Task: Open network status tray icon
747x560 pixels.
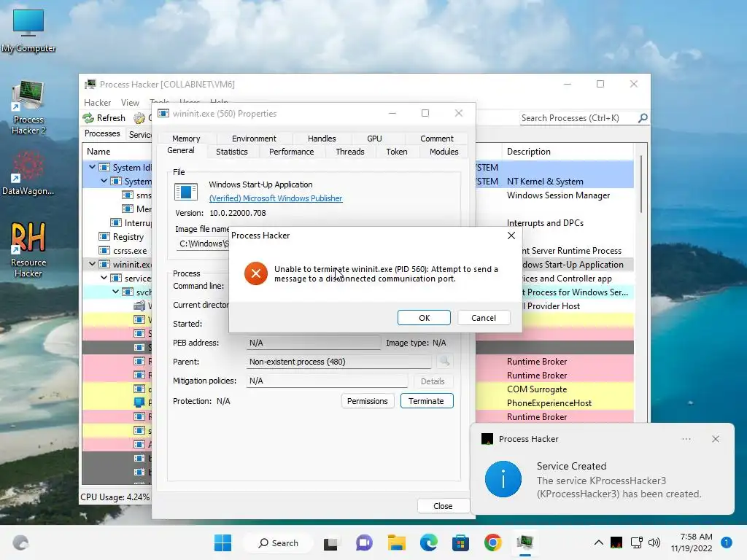Action: [636, 542]
